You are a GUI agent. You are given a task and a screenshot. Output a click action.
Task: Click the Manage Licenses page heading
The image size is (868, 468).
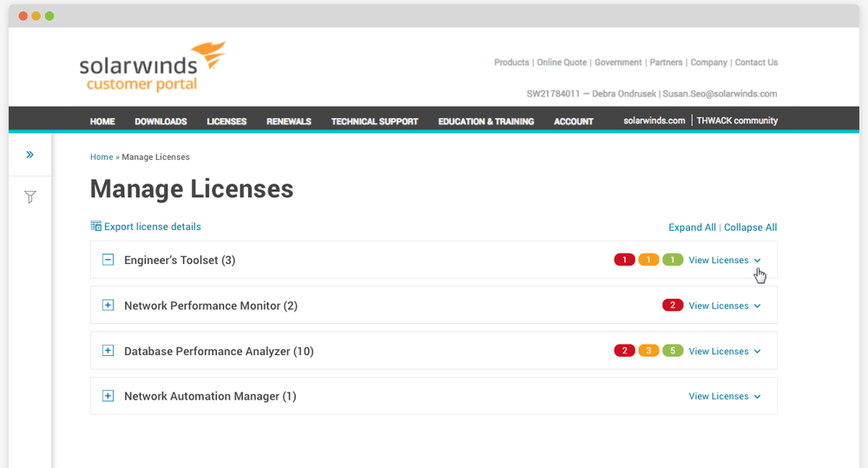pos(192,189)
